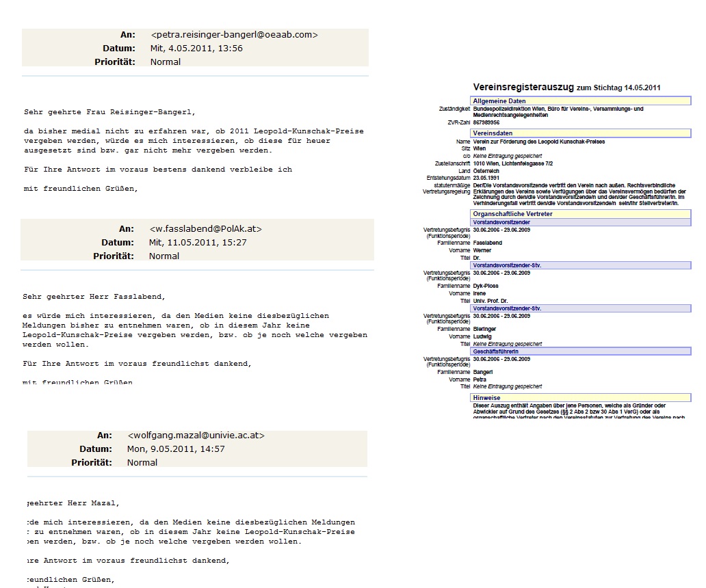Select the date Mit, 4.05.2011, 13:56
Viewport: 706px width, 588px height.
click(x=196, y=49)
